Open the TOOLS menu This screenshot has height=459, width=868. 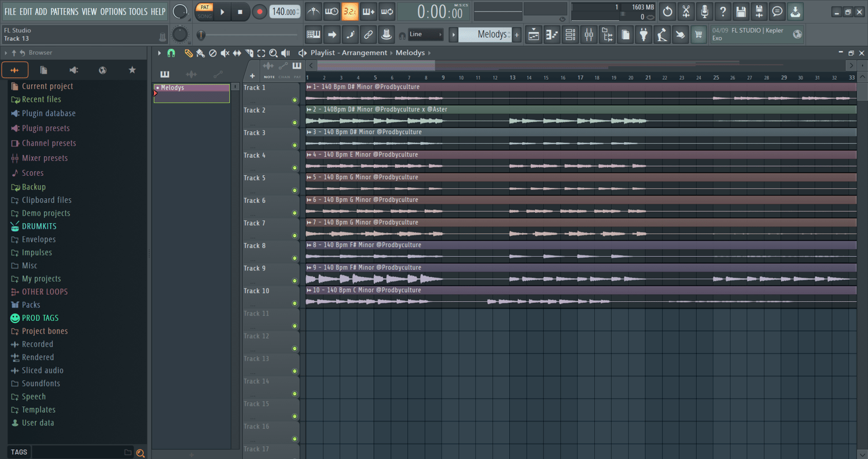138,12
